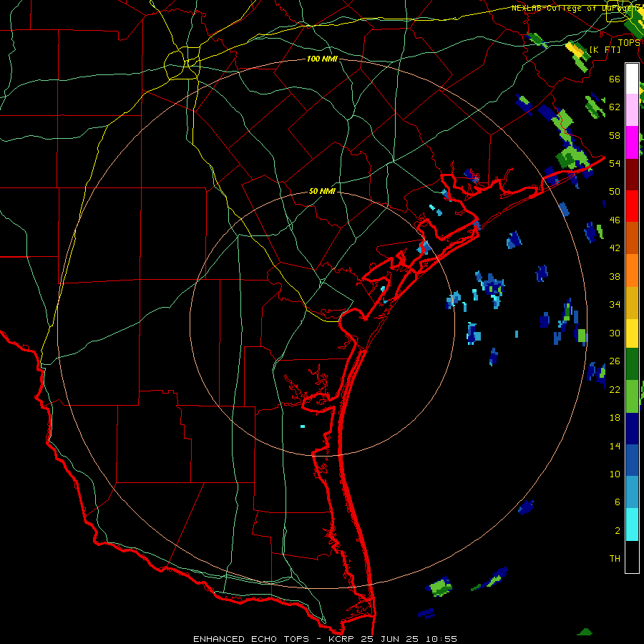Image resolution: width=644 pixels, height=644 pixels.
Task: Click the "KCRP" station identifier
Action: 343,639
